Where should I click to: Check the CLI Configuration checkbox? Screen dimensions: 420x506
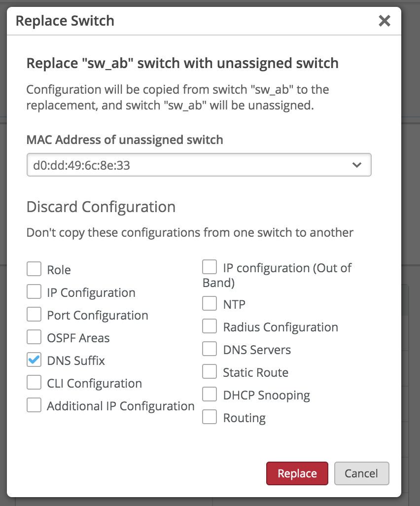tap(34, 383)
